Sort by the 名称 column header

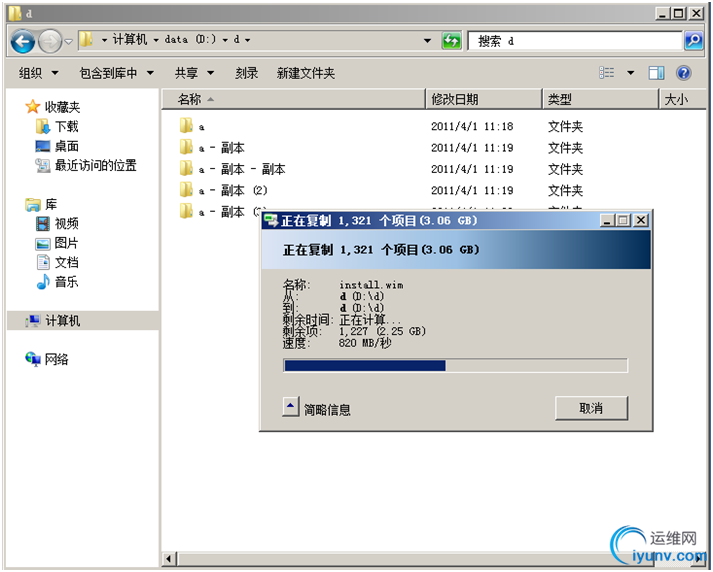293,99
